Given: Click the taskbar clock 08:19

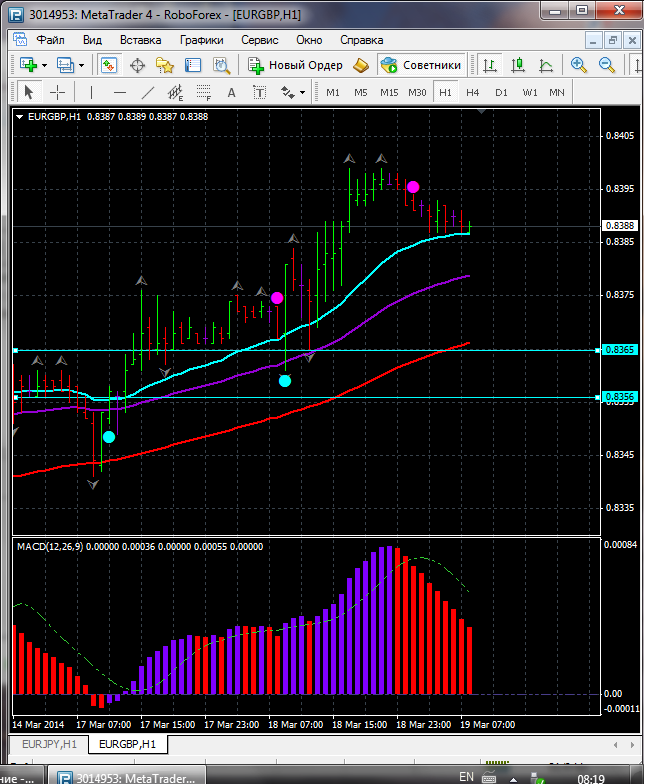Looking at the screenshot, I should 590,778.
